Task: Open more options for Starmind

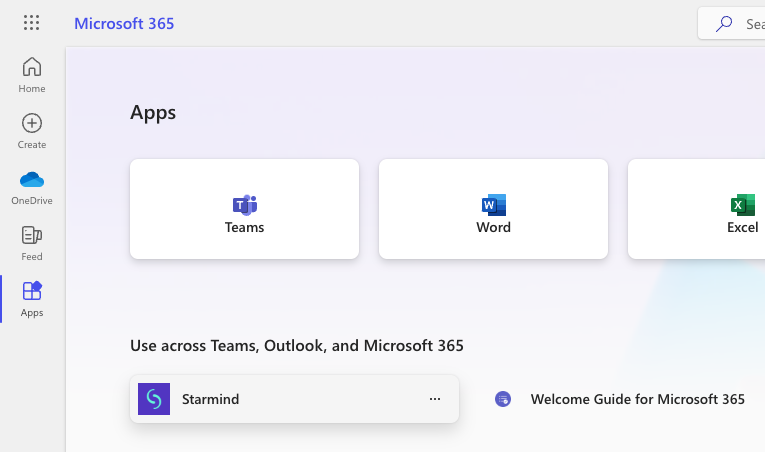Action: 435,399
